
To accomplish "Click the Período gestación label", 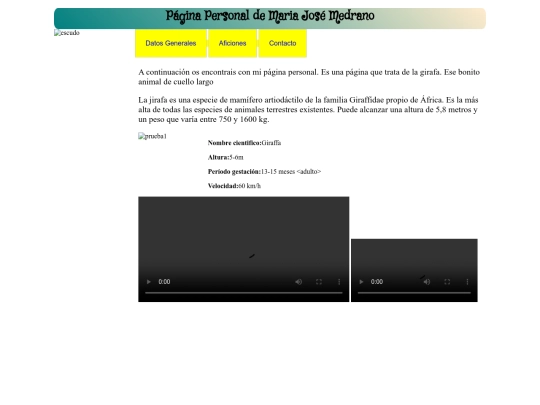I will click(234, 172).
